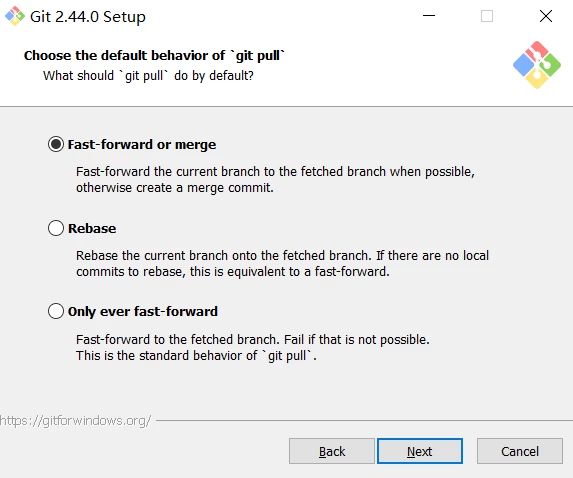Image resolution: width=573 pixels, height=478 pixels.
Task: Choose the Only ever fast-forward radio option
Action: click(56, 311)
